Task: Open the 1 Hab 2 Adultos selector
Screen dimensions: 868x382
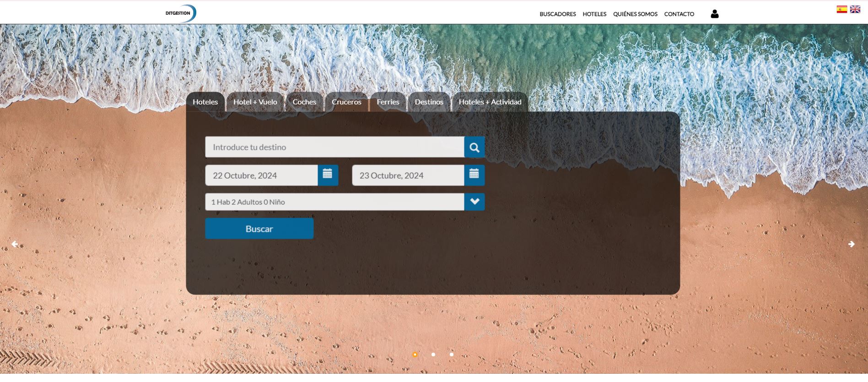Action: (x=334, y=202)
